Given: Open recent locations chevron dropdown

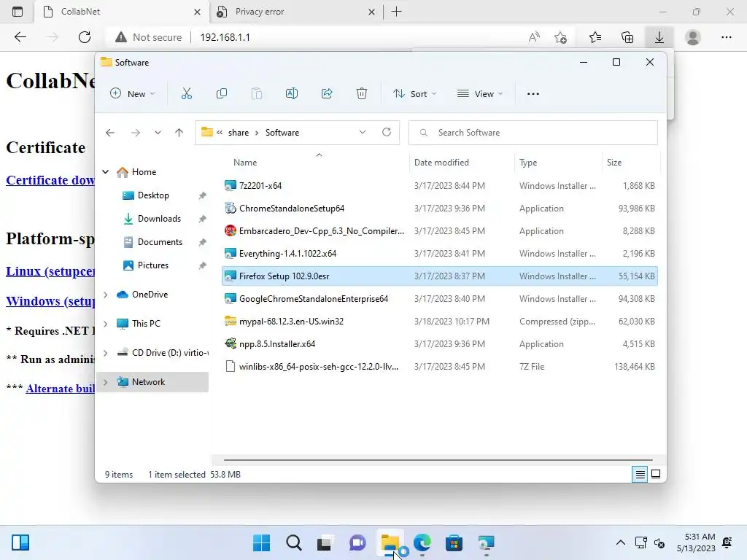Looking at the screenshot, I should click(x=158, y=133).
